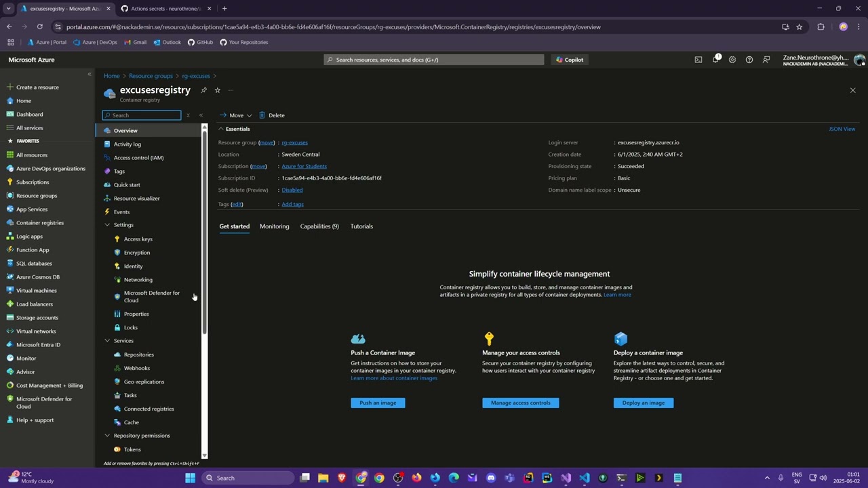The image size is (868, 488).
Task: Open Azure Cloud Shell icon in top bar
Action: pyautogui.click(x=698, y=60)
